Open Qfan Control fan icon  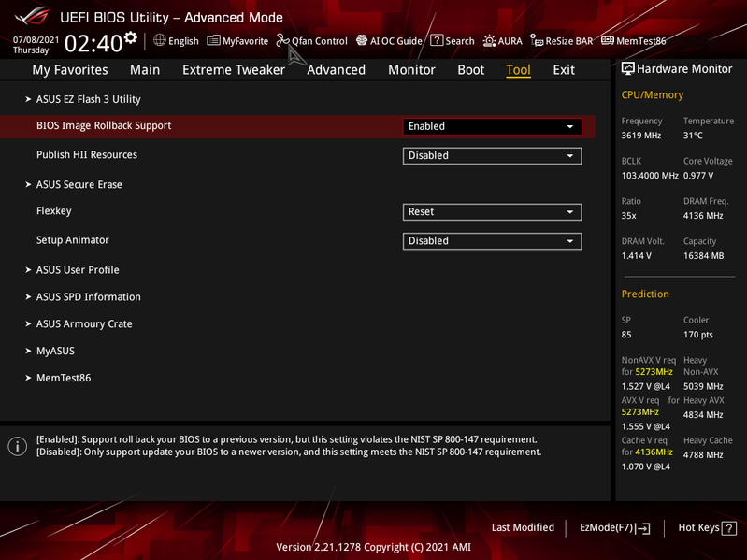click(x=283, y=40)
